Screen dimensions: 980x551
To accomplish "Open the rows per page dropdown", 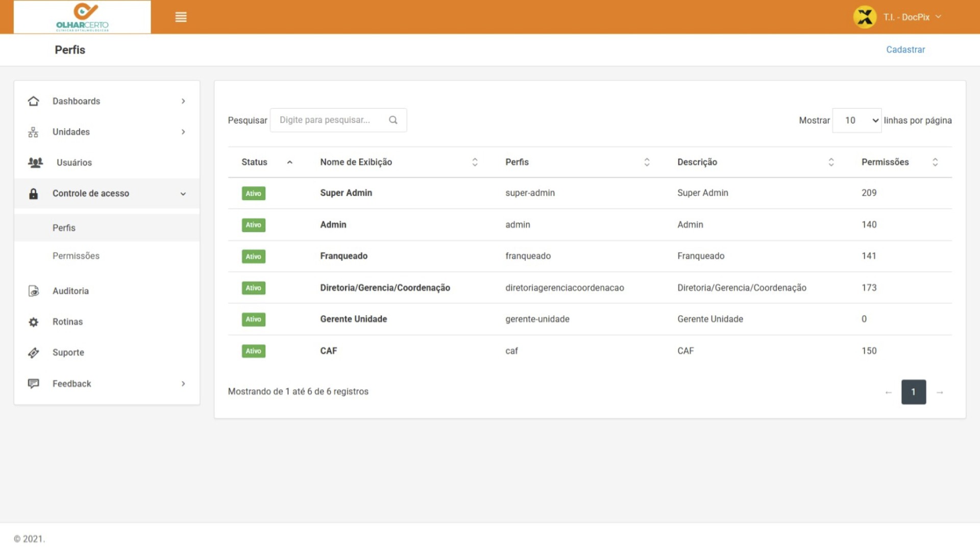I will pyautogui.click(x=856, y=120).
